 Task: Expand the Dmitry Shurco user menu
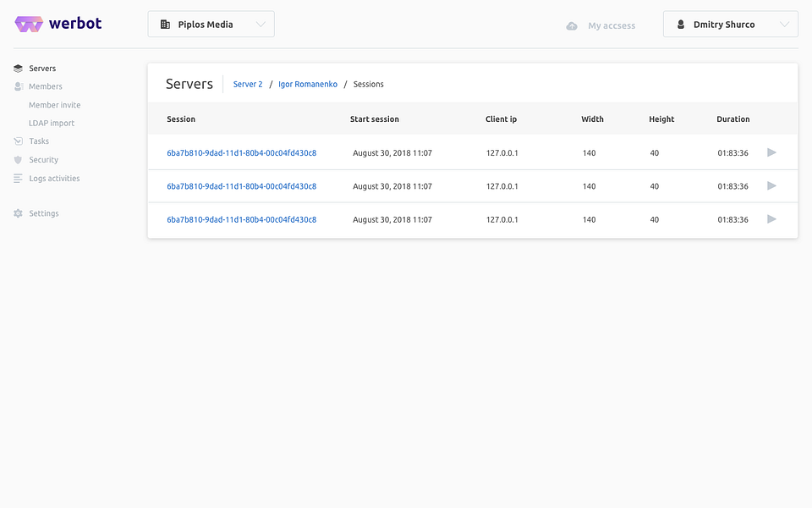point(731,25)
